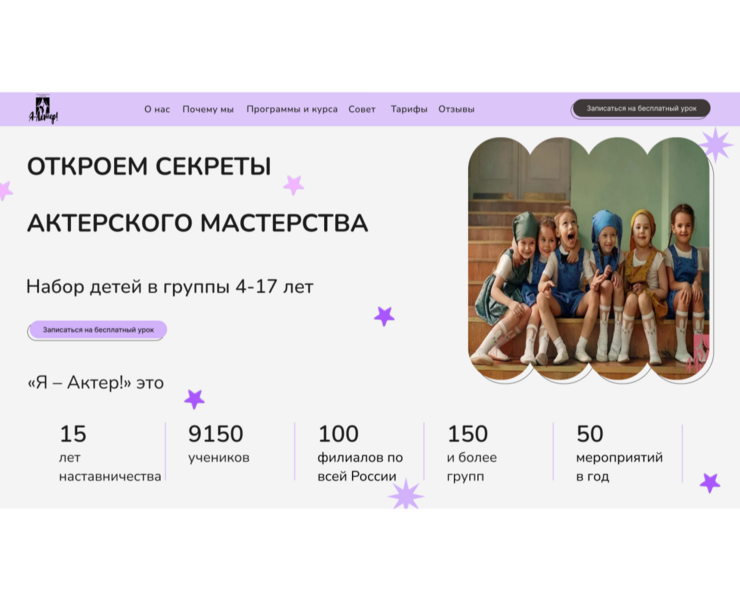740x600 pixels.
Task: Click the heading «АКТЕРСКОГО МАСТЕРСТВА»
Action: click(197, 223)
